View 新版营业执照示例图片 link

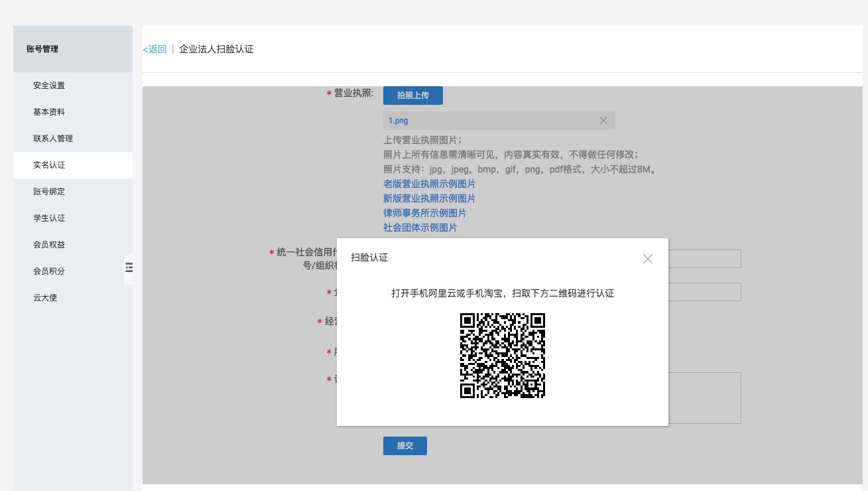[x=429, y=198]
